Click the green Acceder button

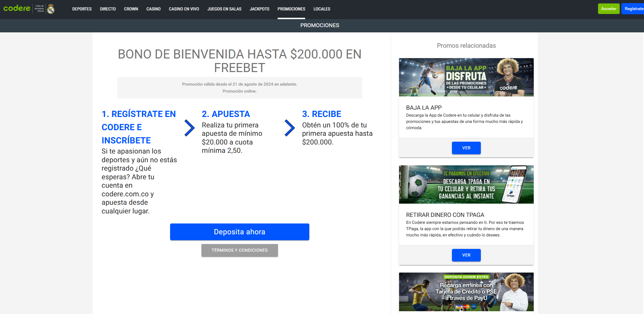click(609, 9)
